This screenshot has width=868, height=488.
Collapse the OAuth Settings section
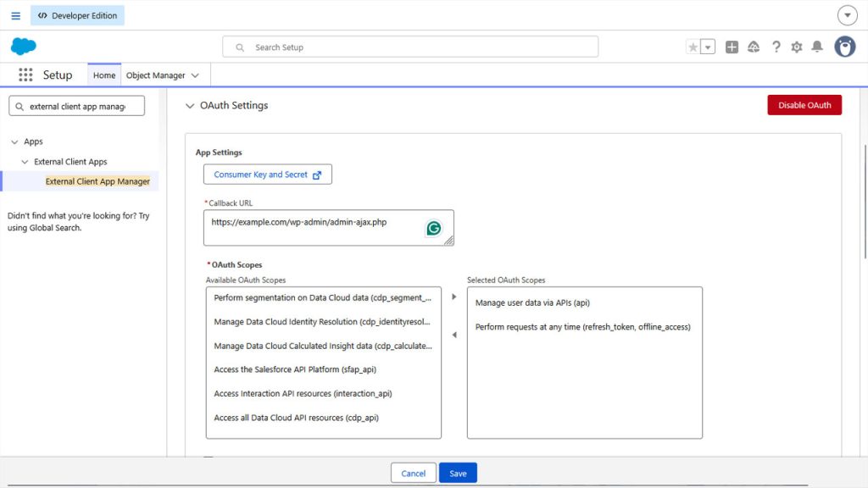[190, 106]
